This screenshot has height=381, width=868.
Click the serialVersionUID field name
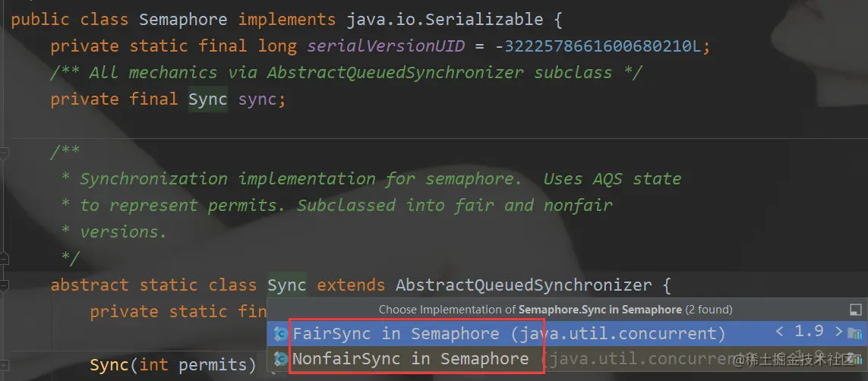tap(385, 46)
